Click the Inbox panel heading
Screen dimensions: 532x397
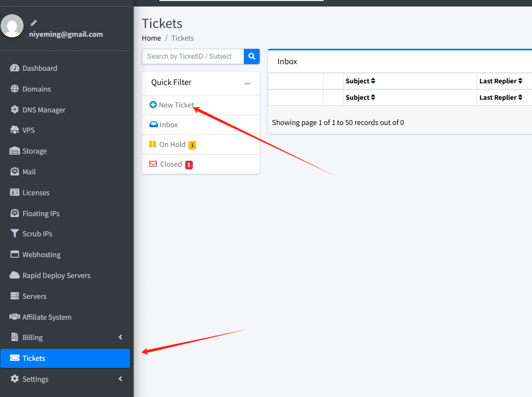pos(287,61)
